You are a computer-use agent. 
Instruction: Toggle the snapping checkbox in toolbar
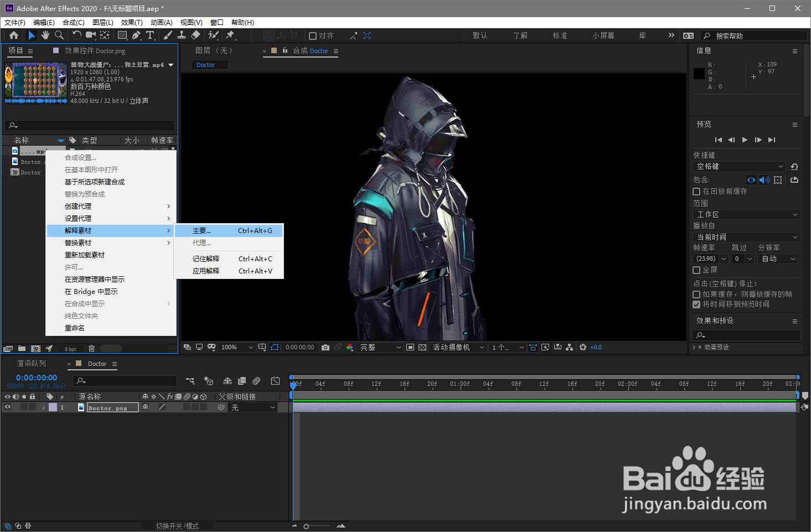pos(313,36)
